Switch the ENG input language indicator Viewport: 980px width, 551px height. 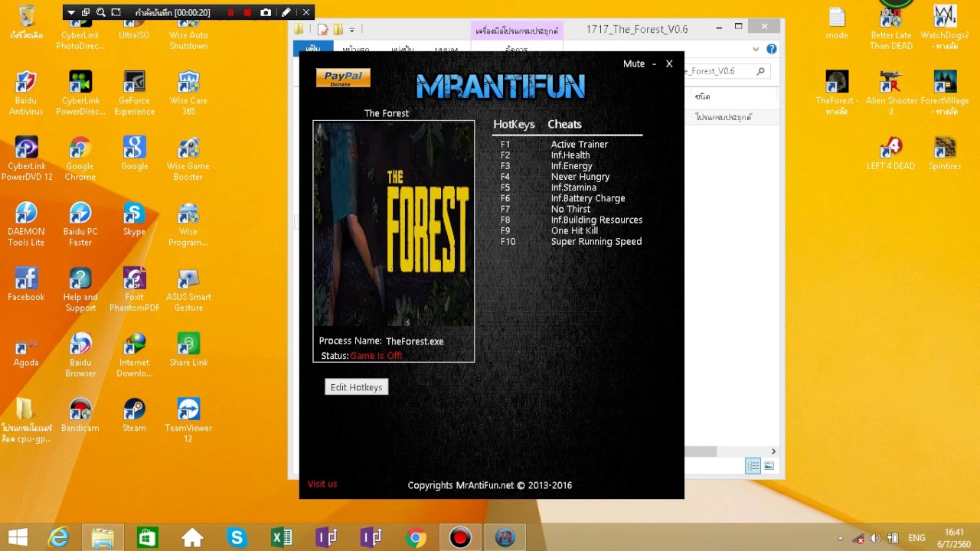[916, 538]
